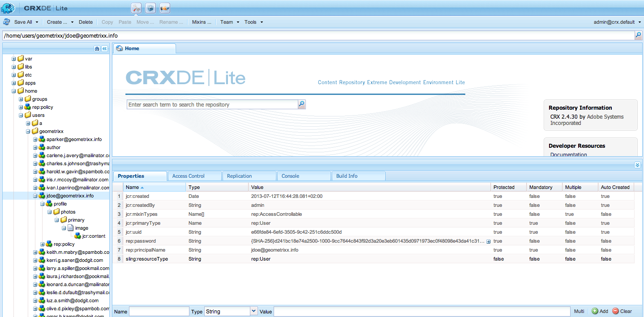
Task: Click the geometrixx folder icon
Action: point(35,131)
